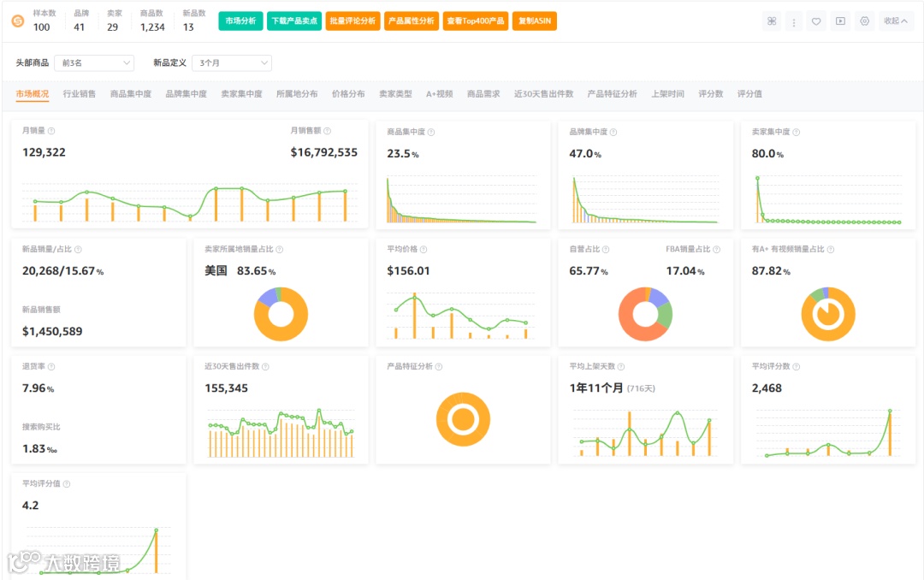Open the 产品特征分析 tab in navigation
Image resolution: width=924 pixels, height=580 pixels.
point(613,94)
